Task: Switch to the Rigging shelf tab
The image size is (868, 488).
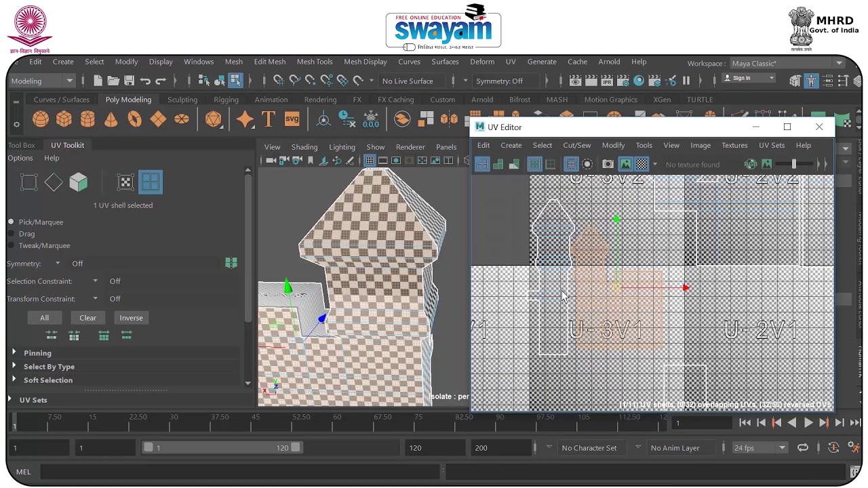Action: pyautogui.click(x=226, y=100)
